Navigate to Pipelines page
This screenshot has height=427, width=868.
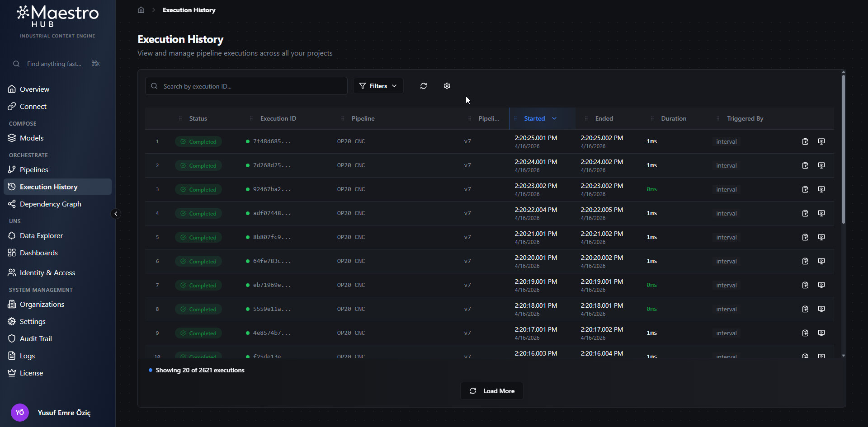click(x=57, y=169)
